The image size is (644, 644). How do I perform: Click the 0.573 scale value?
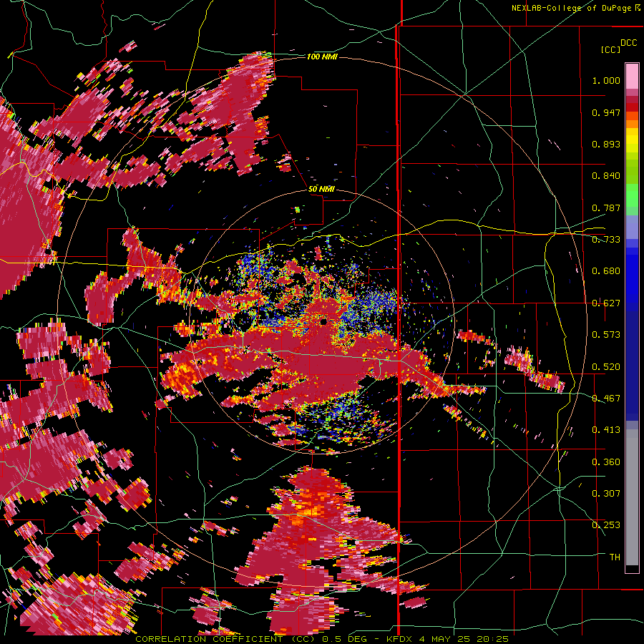pos(606,335)
